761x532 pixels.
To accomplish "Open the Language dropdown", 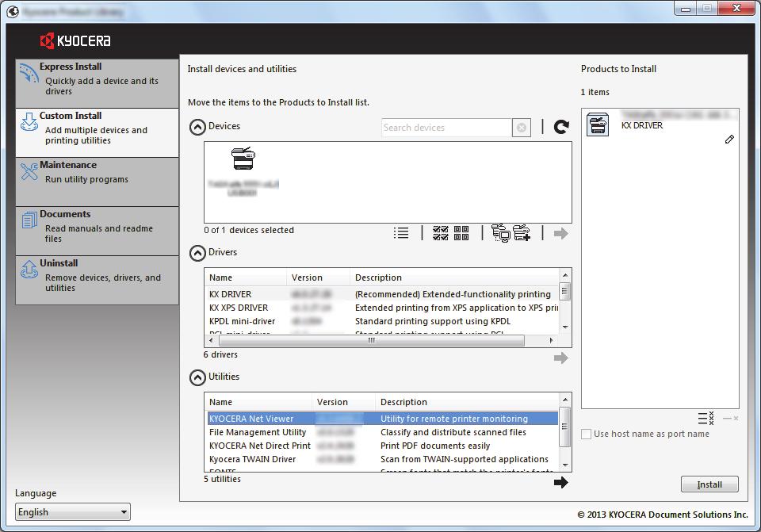I will click(73, 512).
